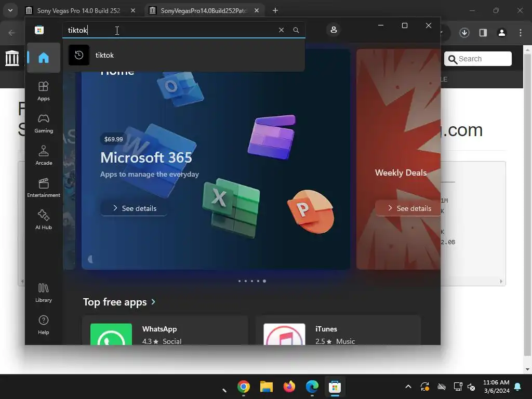The height and width of the screenshot is (399, 532).
Task: Toggle browser side panel icon
Action: pyautogui.click(x=483, y=33)
